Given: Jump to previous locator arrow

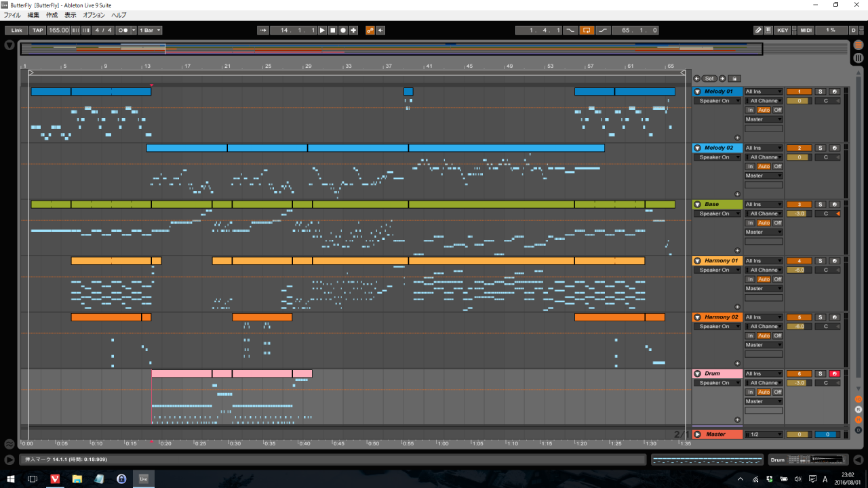Looking at the screenshot, I should (696, 79).
